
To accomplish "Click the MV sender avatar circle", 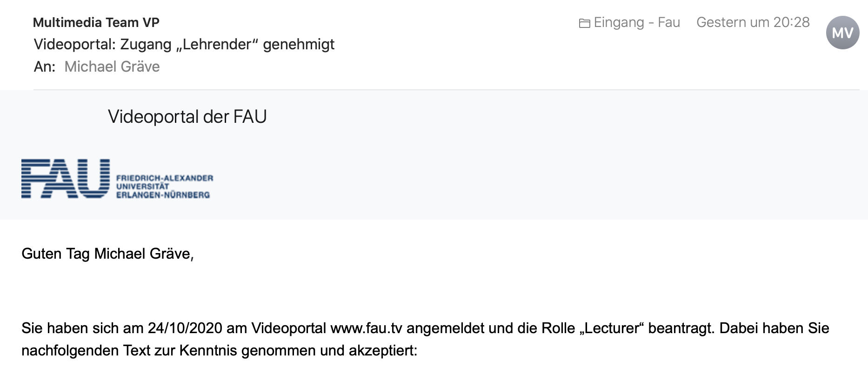I will pyautogui.click(x=842, y=33).
